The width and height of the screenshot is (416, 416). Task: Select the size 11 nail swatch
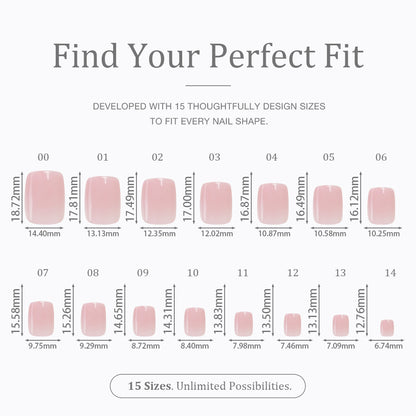pos(243,324)
